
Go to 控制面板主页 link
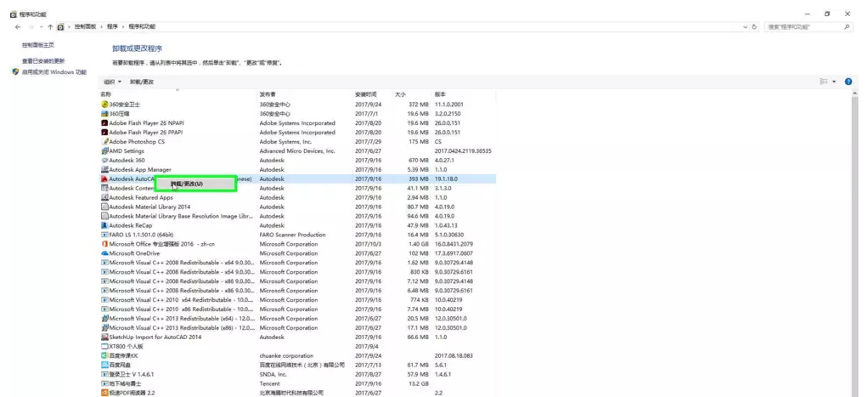coord(38,45)
